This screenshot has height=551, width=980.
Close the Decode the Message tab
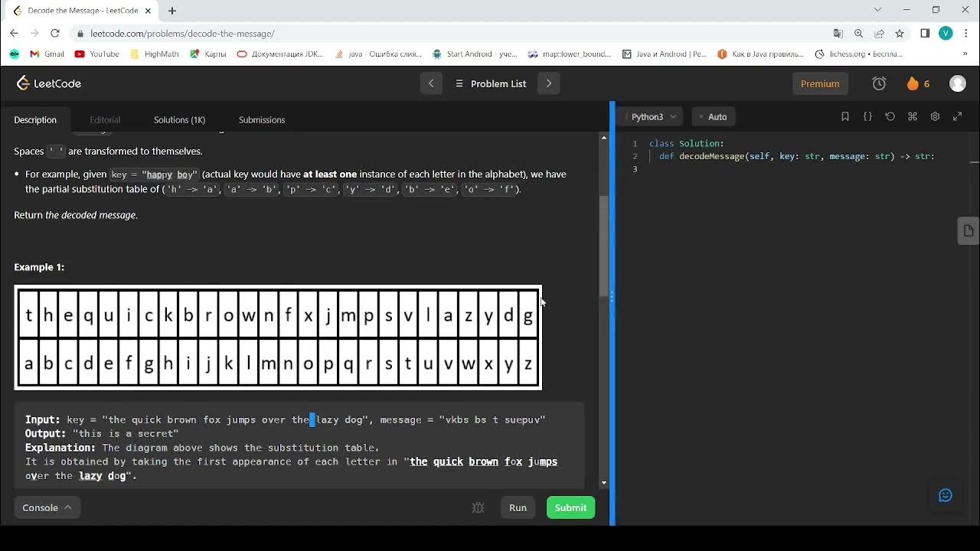(x=146, y=11)
